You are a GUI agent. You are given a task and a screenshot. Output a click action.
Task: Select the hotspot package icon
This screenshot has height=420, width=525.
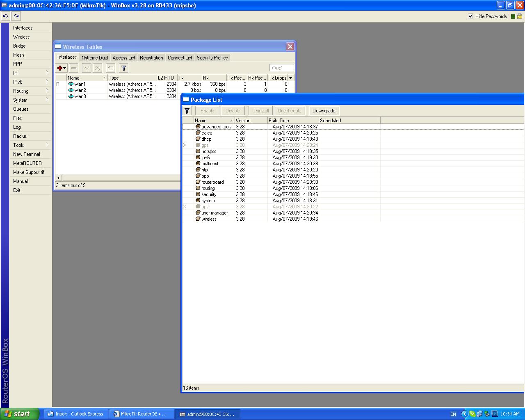click(x=198, y=151)
